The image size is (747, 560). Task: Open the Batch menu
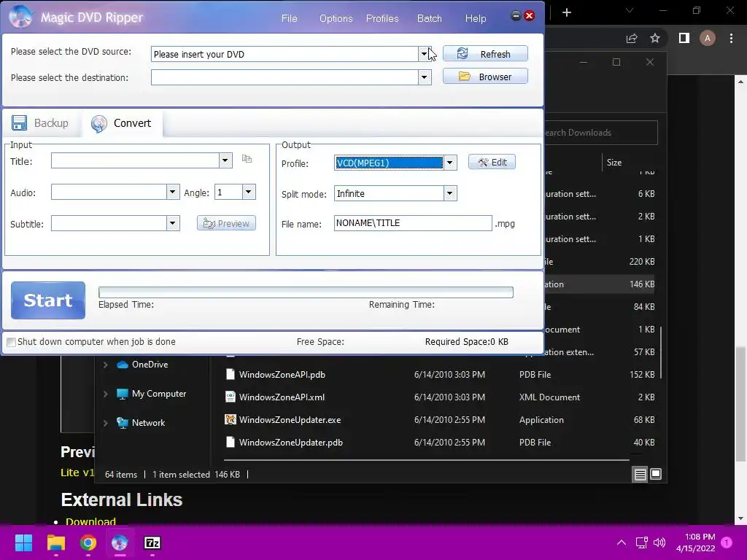[x=429, y=18]
